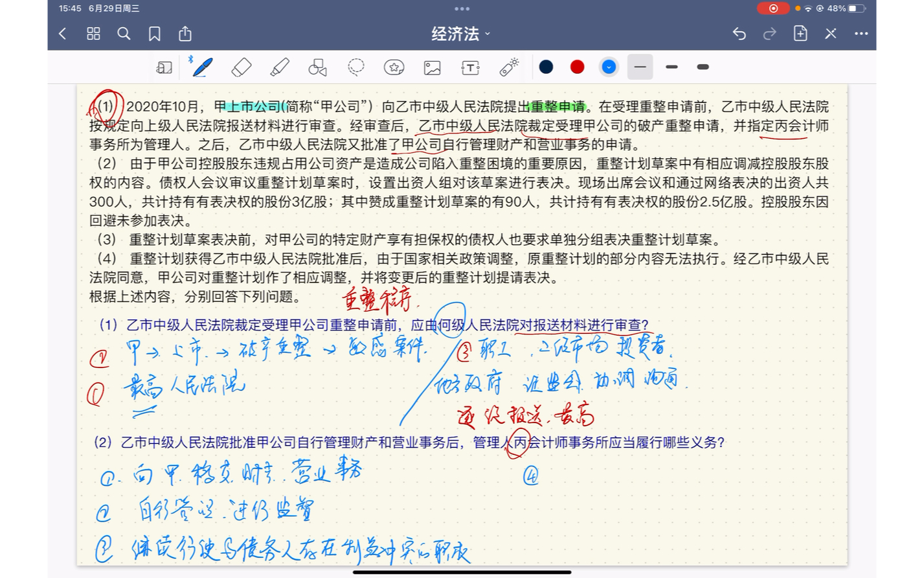Select the Highlighter tool
This screenshot has width=924, height=578.
(x=279, y=67)
